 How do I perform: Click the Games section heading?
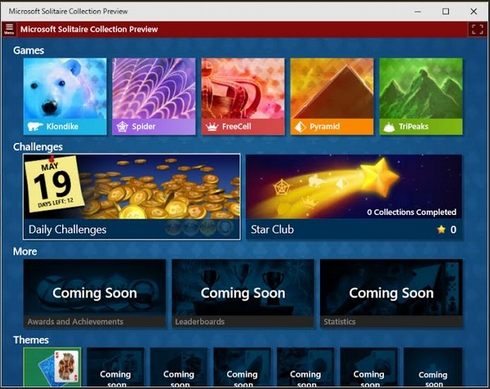[x=28, y=50]
